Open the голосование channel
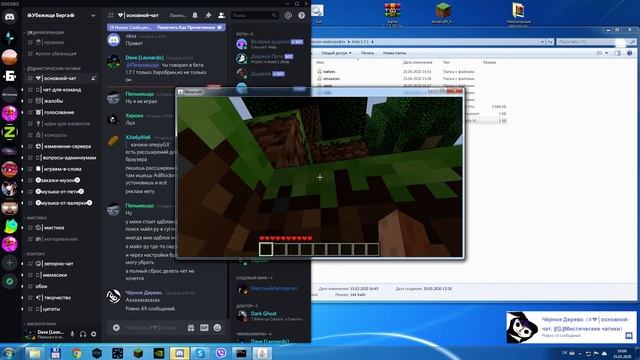 click(x=61, y=112)
